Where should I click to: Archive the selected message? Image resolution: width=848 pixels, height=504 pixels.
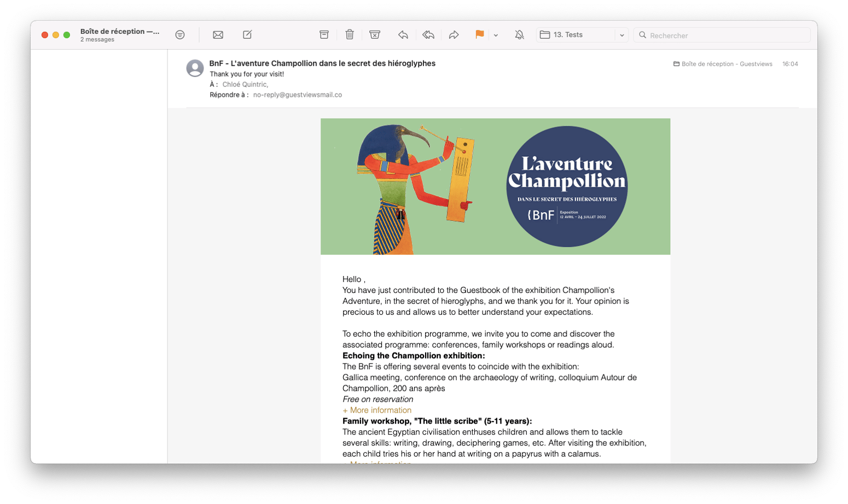[x=324, y=34]
